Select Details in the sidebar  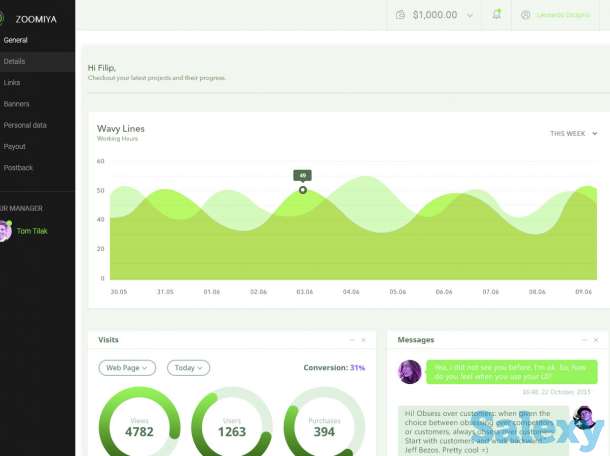(37, 61)
